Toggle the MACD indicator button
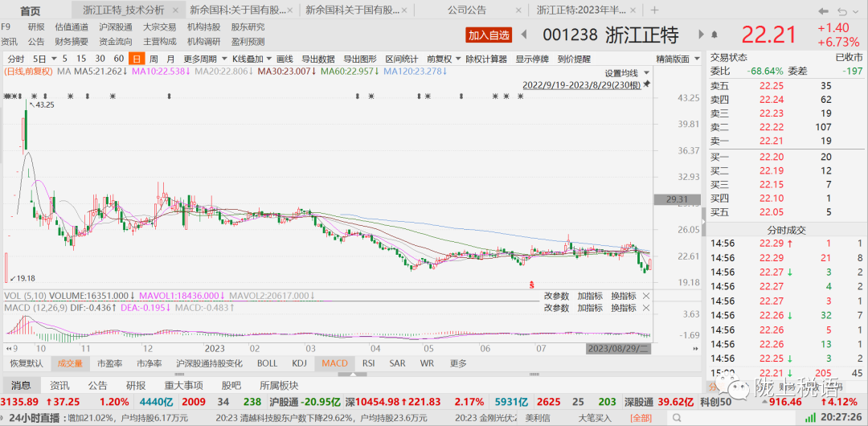 click(335, 363)
